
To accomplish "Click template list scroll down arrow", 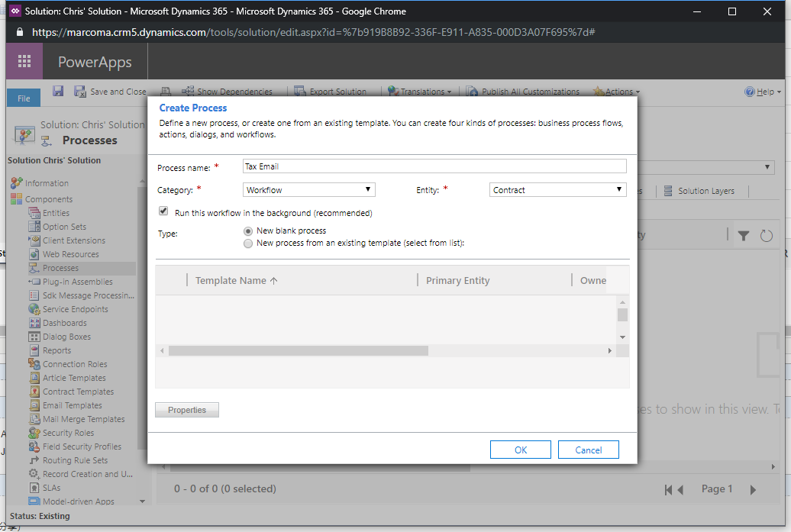I will [x=622, y=337].
